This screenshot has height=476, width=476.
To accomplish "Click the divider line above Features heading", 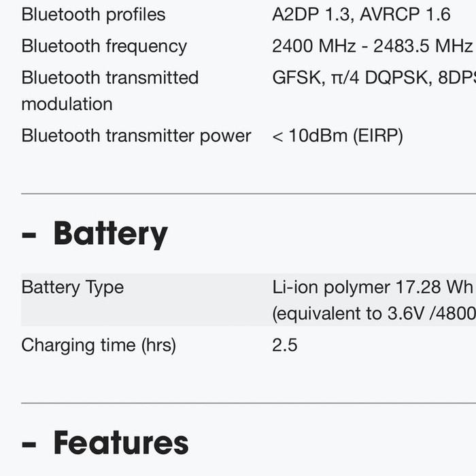I will click(248, 403).
